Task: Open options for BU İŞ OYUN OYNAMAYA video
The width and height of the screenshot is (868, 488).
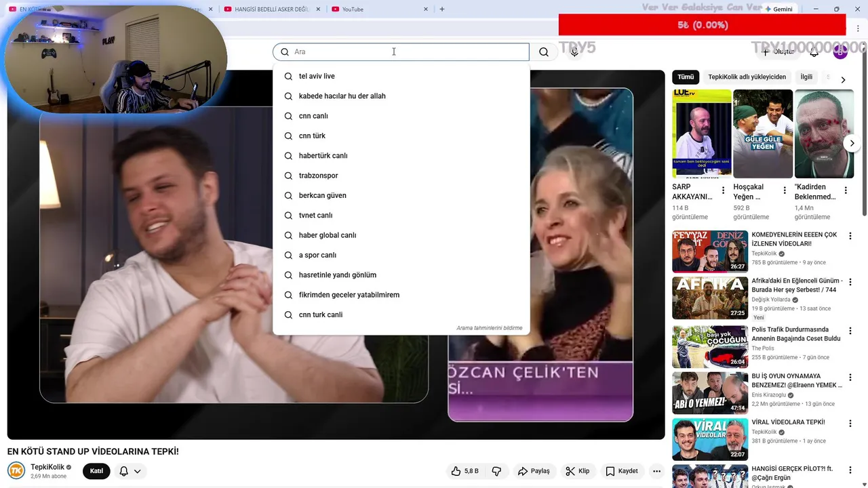Action: coord(850,377)
